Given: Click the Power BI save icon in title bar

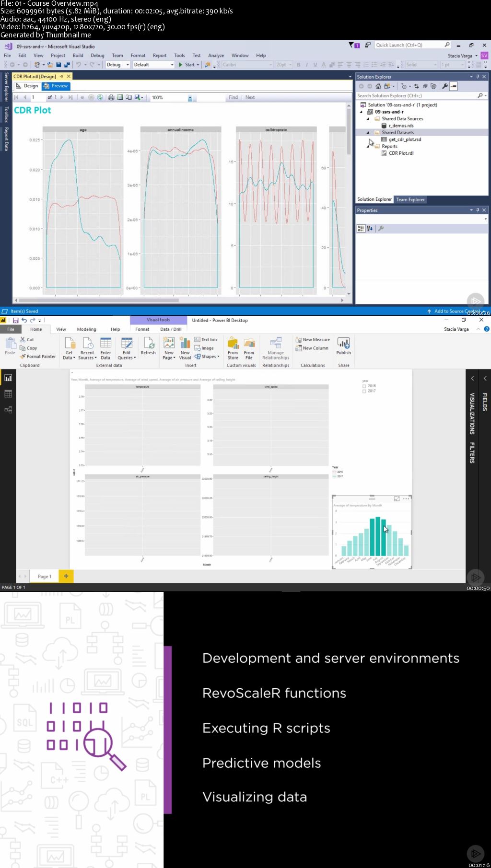Looking at the screenshot, I should point(15,320).
